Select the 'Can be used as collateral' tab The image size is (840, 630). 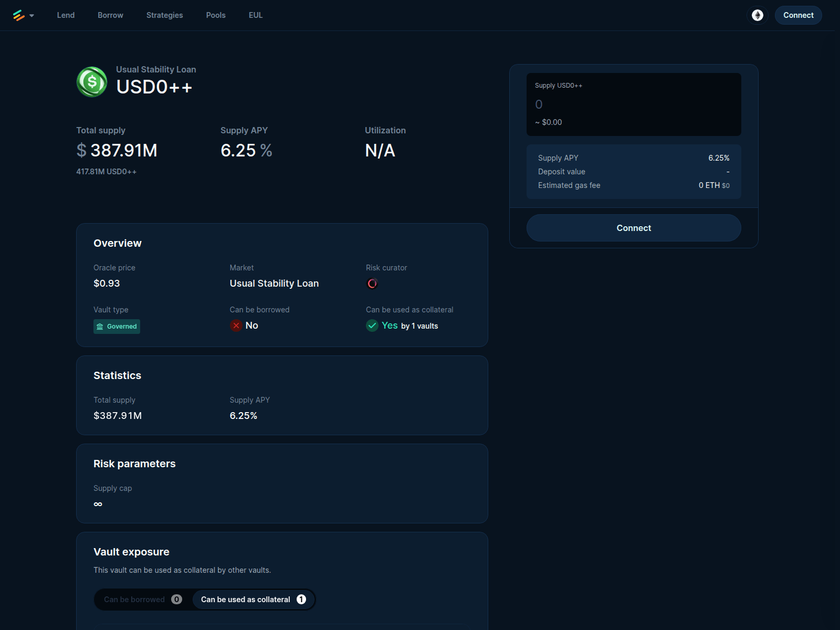pos(254,600)
